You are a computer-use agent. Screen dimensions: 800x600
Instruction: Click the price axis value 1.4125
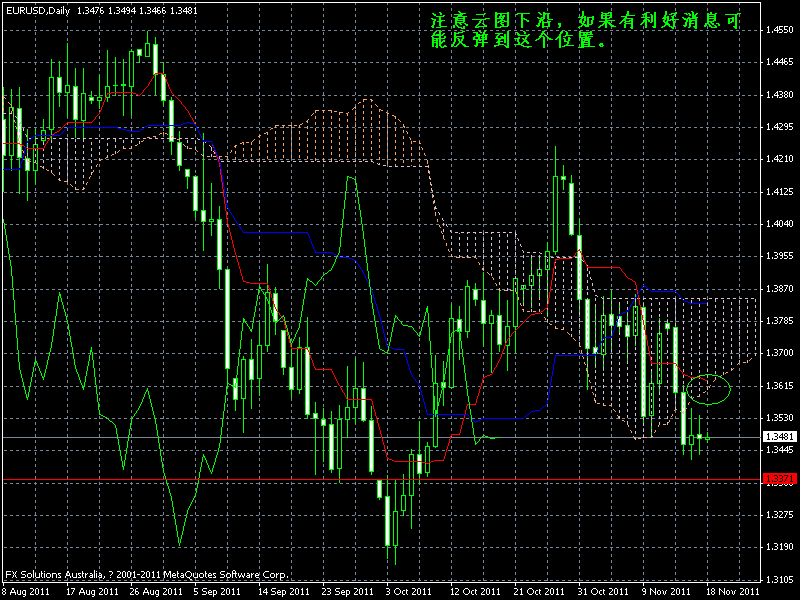point(780,192)
